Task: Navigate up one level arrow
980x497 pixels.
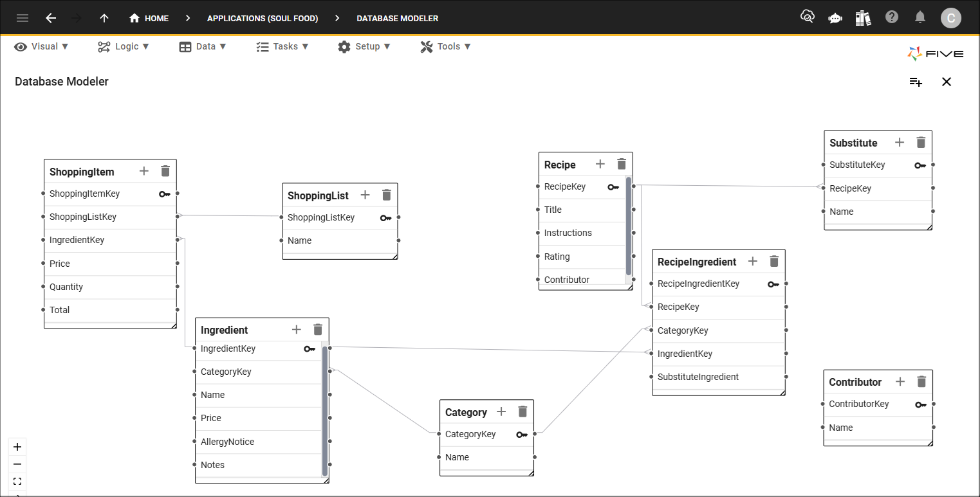Action: (x=104, y=18)
